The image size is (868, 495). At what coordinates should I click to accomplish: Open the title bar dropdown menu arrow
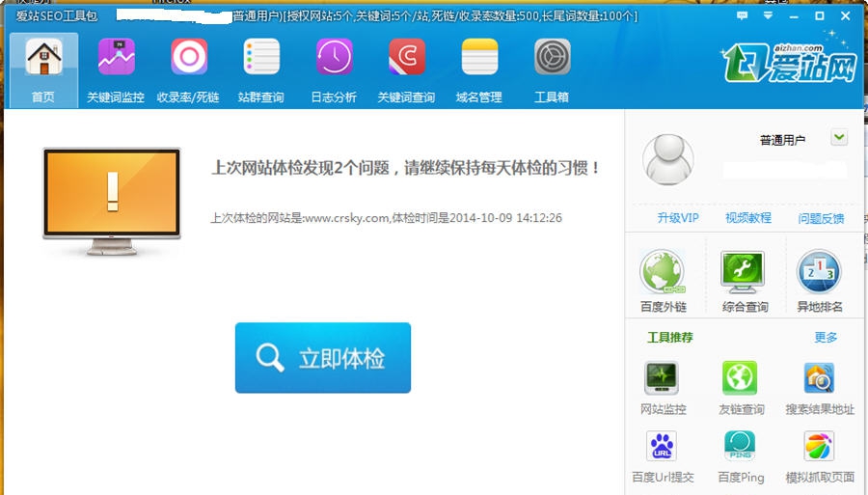pyautogui.click(x=768, y=16)
